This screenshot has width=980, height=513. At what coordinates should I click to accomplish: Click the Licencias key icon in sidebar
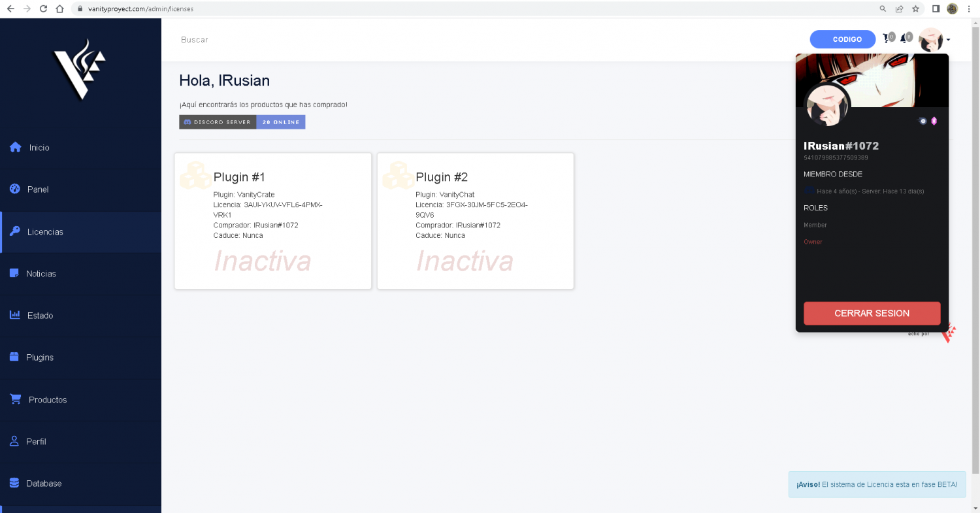[14, 231]
